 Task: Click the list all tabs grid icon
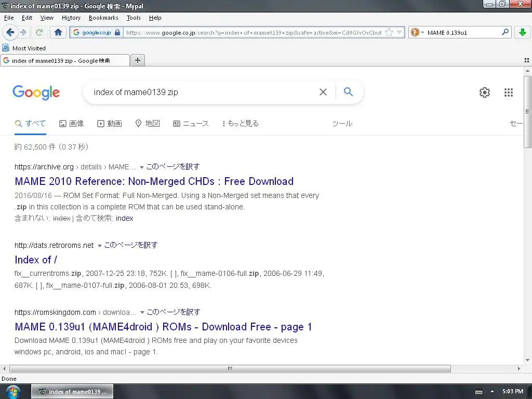[527, 60]
